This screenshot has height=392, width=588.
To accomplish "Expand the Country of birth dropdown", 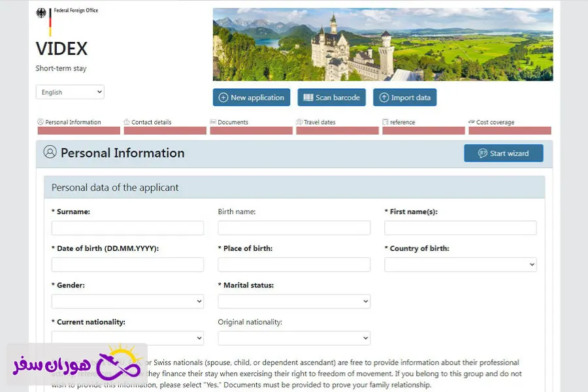I will 460,265.
